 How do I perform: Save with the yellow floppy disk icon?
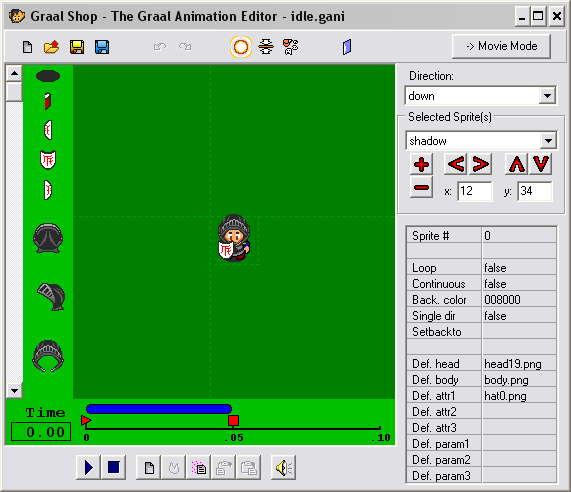(77, 47)
